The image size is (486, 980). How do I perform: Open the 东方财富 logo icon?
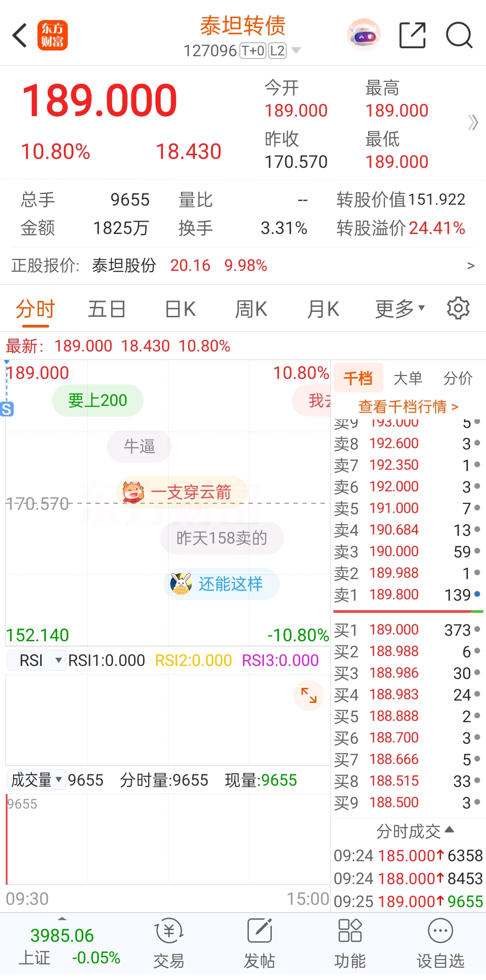tap(52, 35)
